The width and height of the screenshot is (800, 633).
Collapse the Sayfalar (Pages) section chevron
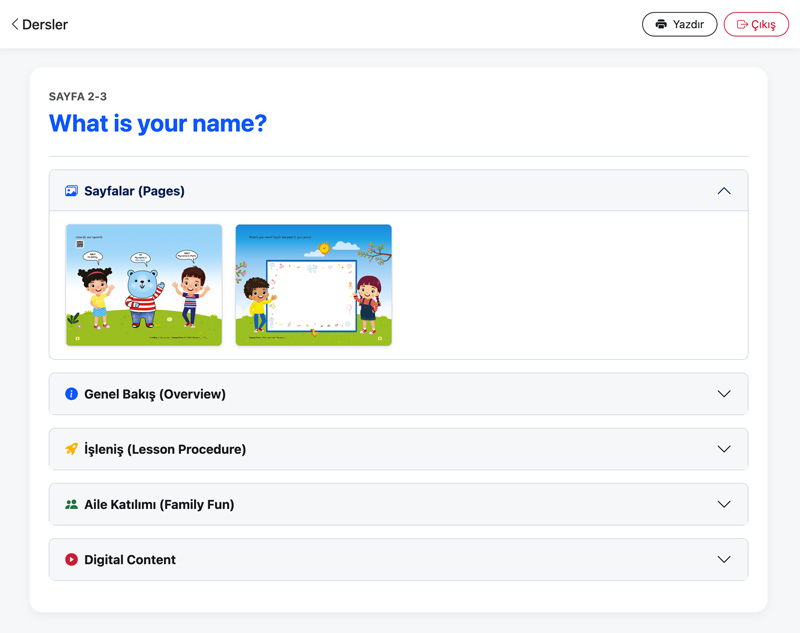(724, 191)
